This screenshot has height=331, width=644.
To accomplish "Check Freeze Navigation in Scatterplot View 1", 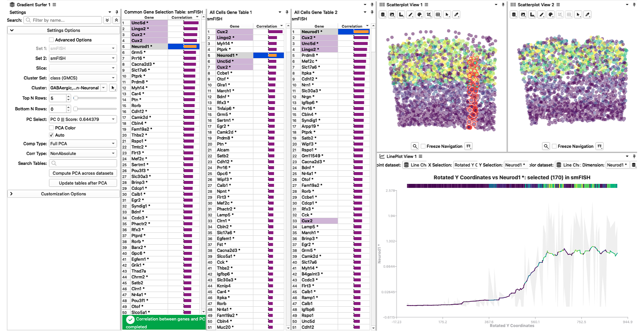I will coord(423,146).
